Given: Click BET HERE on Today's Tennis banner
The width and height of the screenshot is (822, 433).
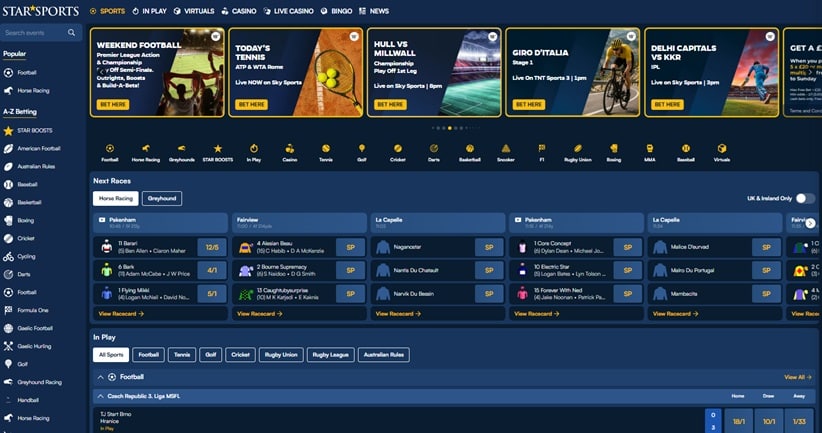Looking at the screenshot, I should (252, 104).
